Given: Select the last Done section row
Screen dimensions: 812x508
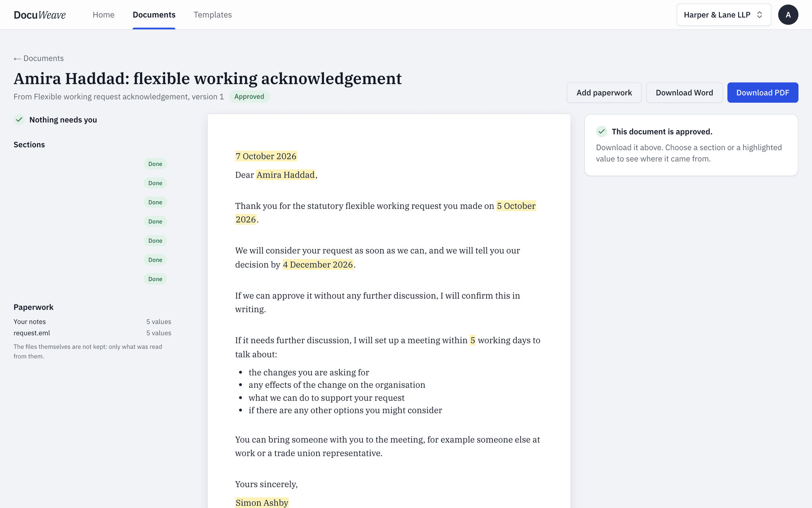Looking at the screenshot, I should tap(92, 279).
